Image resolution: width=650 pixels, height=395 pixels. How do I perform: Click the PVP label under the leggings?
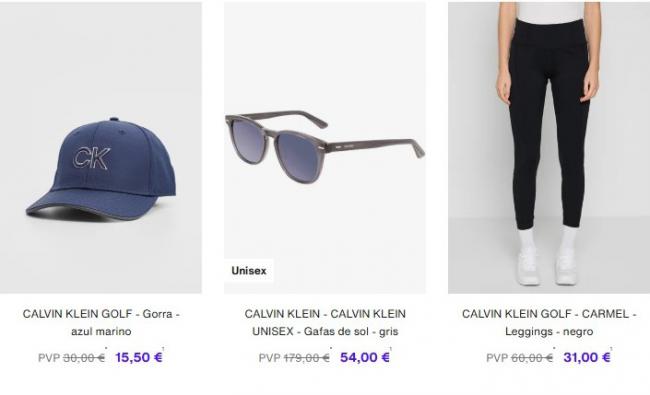tap(497, 358)
